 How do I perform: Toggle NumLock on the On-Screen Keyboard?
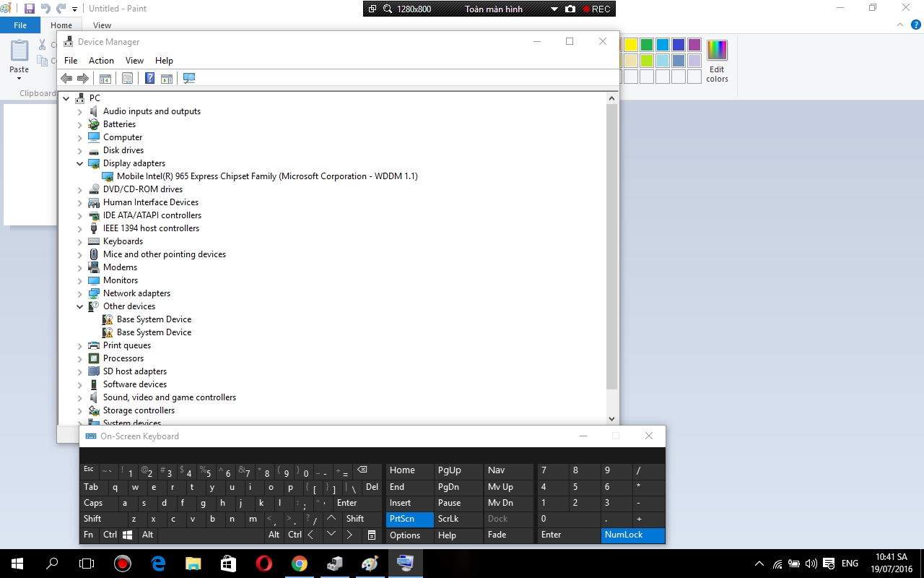coord(633,535)
